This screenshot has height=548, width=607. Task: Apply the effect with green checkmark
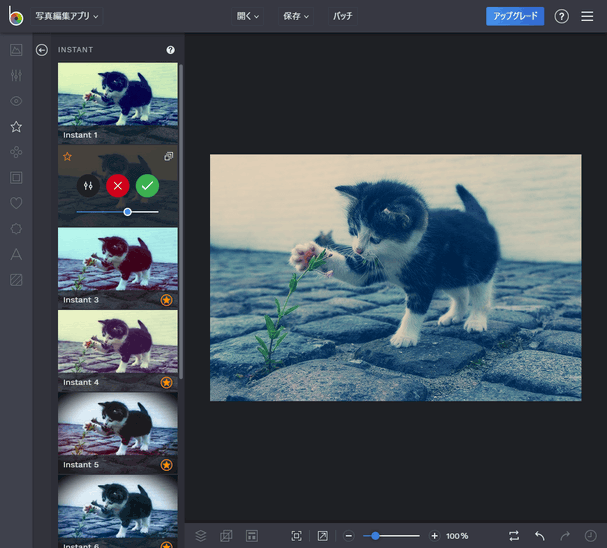[x=147, y=186]
